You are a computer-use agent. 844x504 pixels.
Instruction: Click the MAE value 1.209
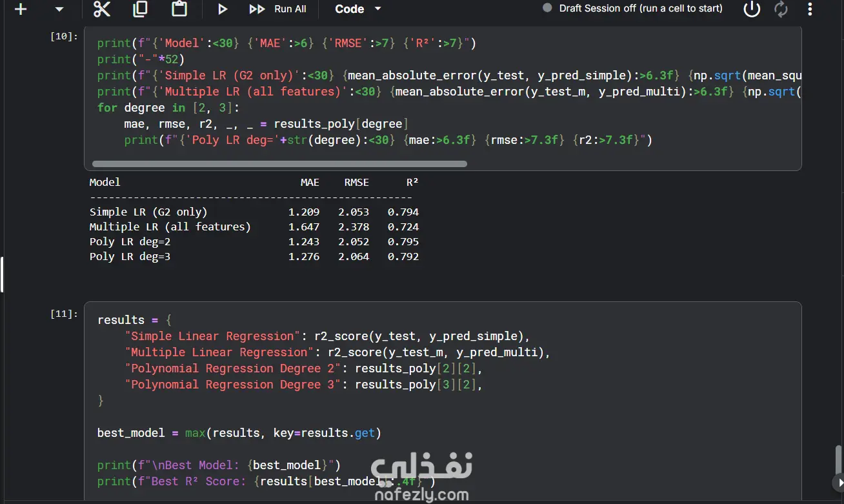[x=304, y=212]
